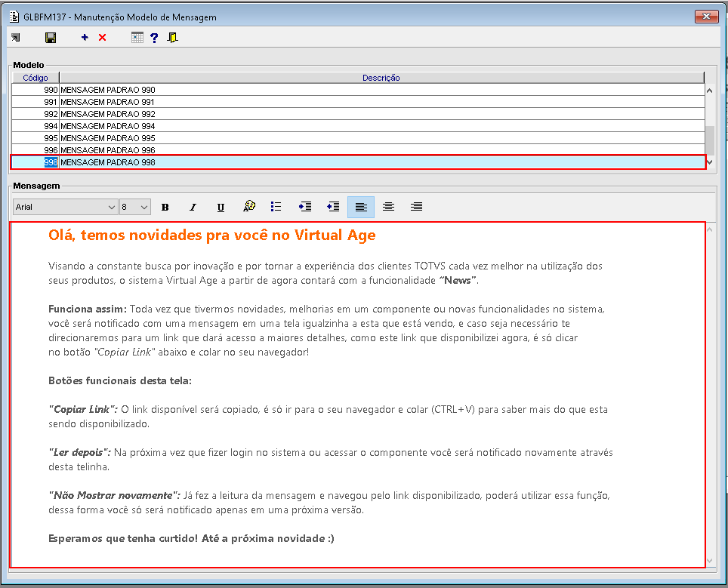Open the Arial font family dropdown
This screenshot has height=588, width=728.
[66, 207]
